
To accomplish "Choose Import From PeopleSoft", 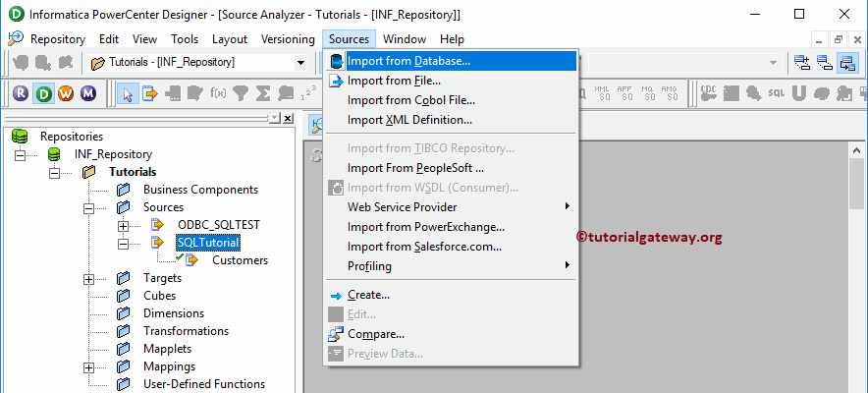I will pyautogui.click(x=451, y=168).
